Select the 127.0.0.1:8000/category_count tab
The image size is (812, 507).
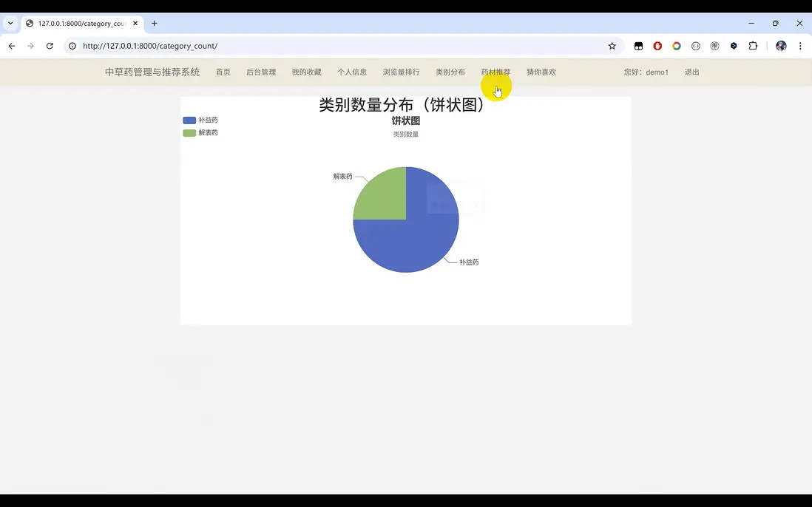[82, 24]
